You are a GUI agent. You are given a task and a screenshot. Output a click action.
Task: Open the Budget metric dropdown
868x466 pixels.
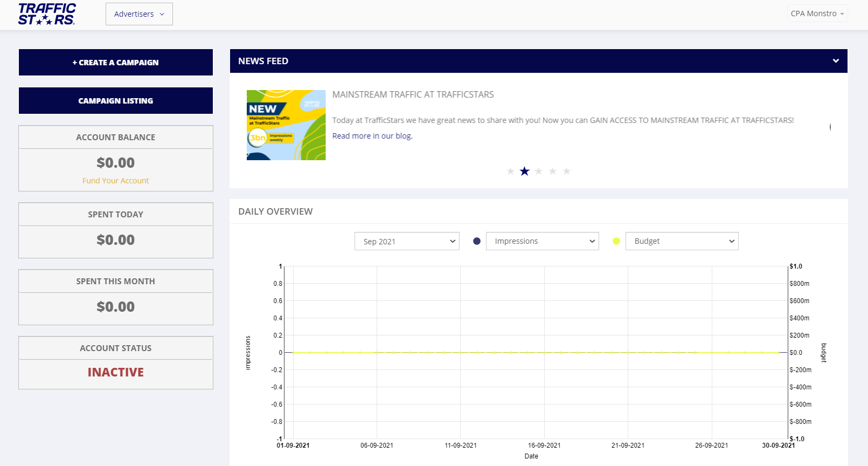pyautogui.click(x=682, y=241)
